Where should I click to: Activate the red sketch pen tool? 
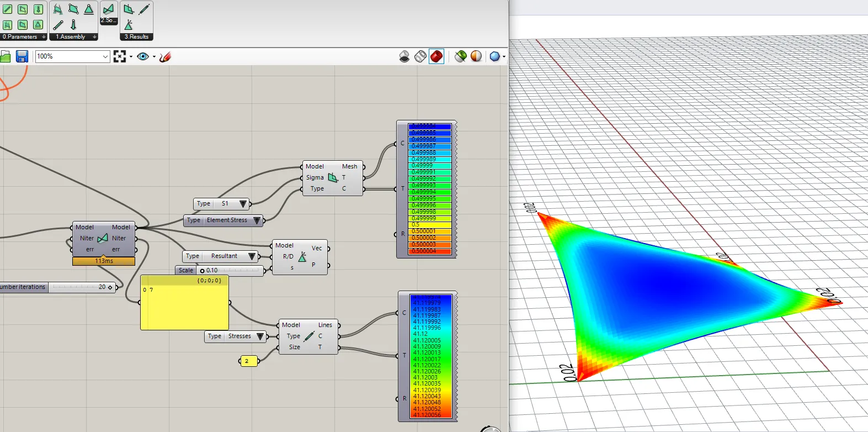(165, 56)
